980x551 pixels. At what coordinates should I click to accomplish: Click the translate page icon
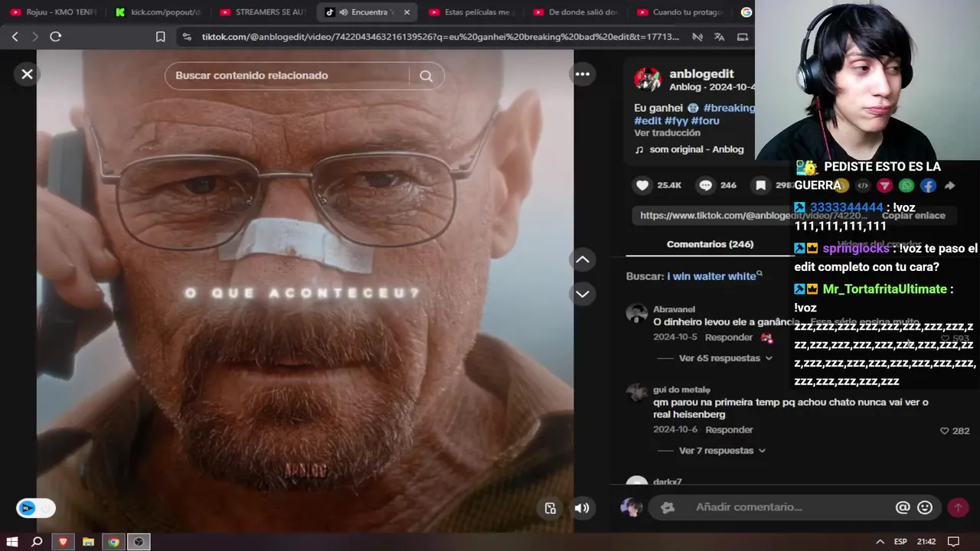coord(719,37)
